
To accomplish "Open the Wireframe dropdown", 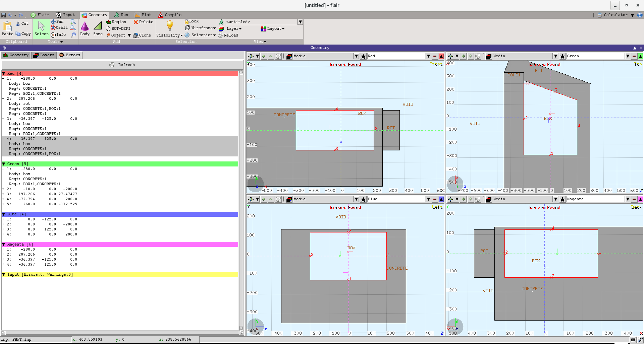I will [x=201, y=28].
